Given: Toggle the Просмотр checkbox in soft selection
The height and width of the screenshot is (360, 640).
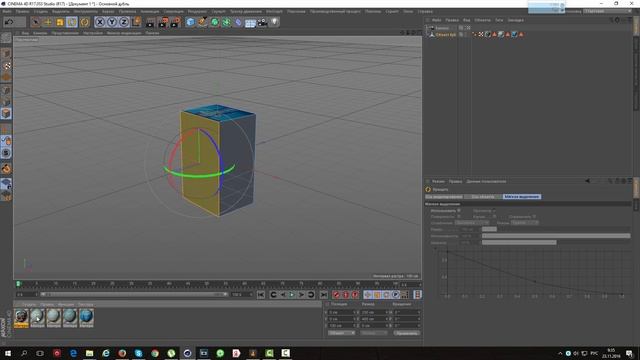Looking at the screenshot, I should [494, 211].
